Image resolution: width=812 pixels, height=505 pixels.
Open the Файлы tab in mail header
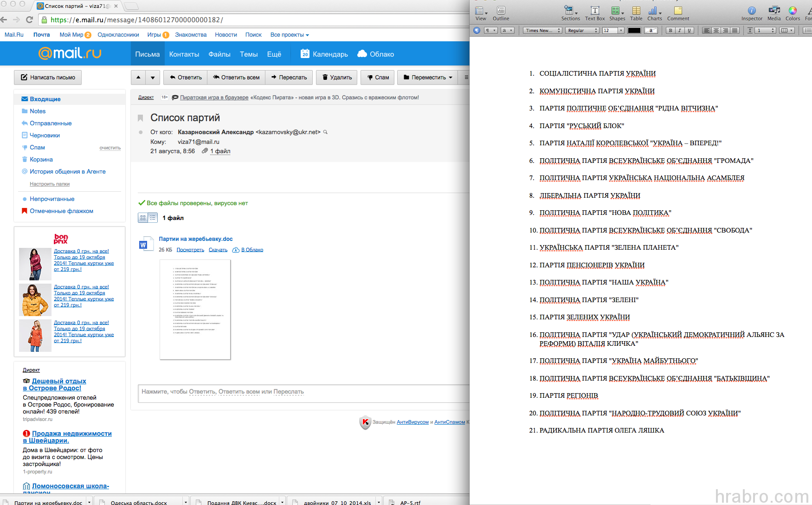click(219, 54)
